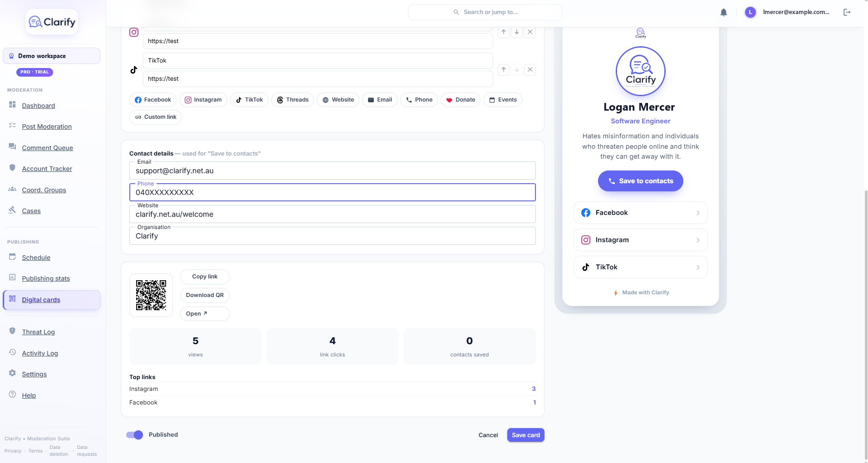Click the QR code image

(151, 295)
